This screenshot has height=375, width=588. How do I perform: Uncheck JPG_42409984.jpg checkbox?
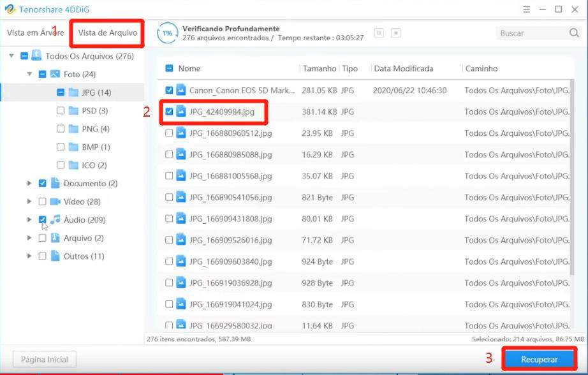click(x=169, y=112)
